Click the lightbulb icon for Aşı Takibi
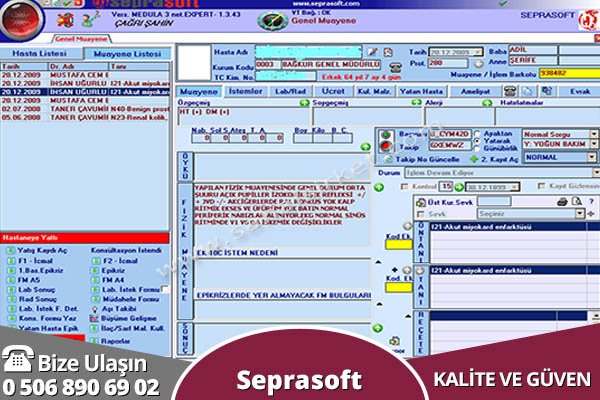 [x=95, y=309]
